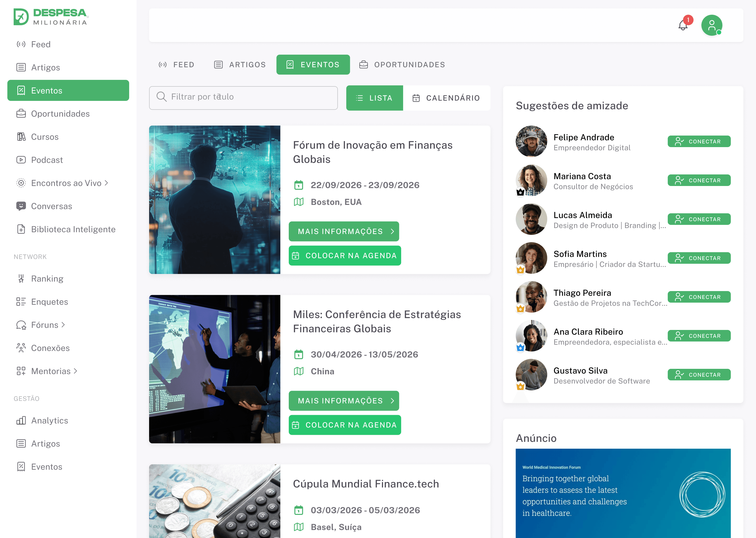This screenshot has width=756, height=538.
Task: Open Ana Clara Ribeiro's profile photo
Action: [x=531, y=335]
